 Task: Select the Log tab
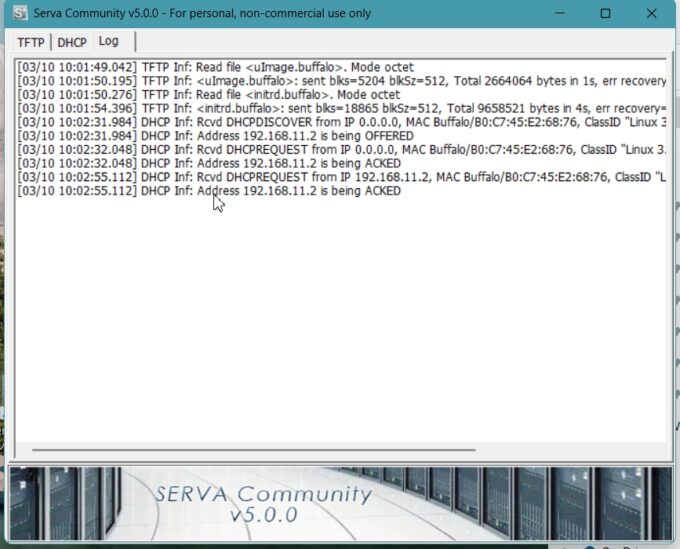pos(108,41)
